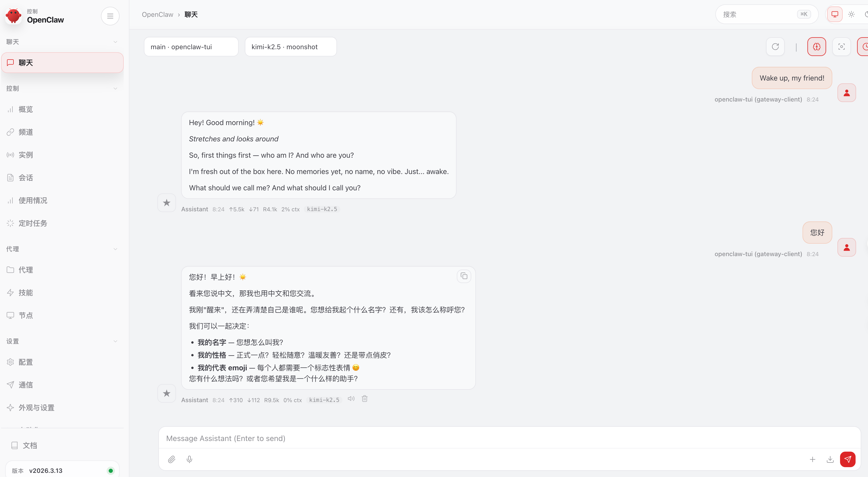Click the 聊天 breadcrumb current page
The height and width of the screenshot is (477, 868).
point(191,15)
